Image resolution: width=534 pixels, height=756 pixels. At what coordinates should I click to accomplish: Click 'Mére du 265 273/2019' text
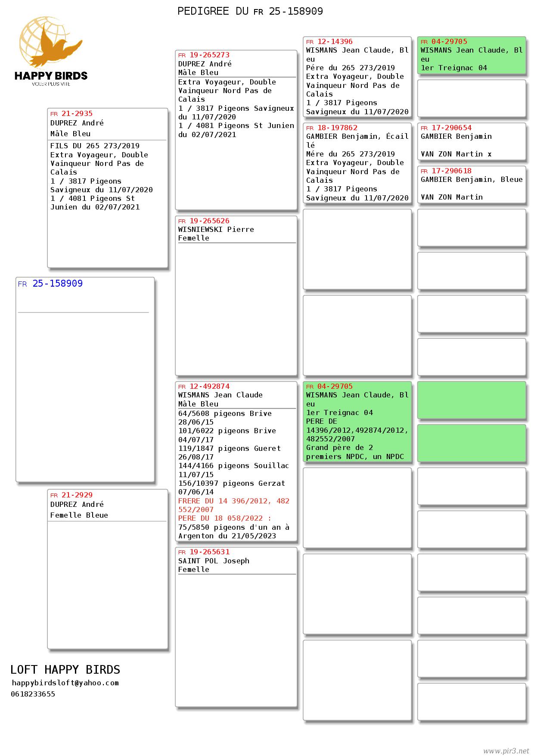point(351,154)
